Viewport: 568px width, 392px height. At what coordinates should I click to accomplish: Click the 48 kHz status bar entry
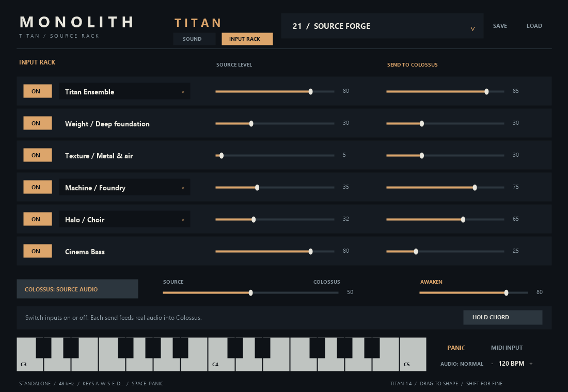[66, 383]
